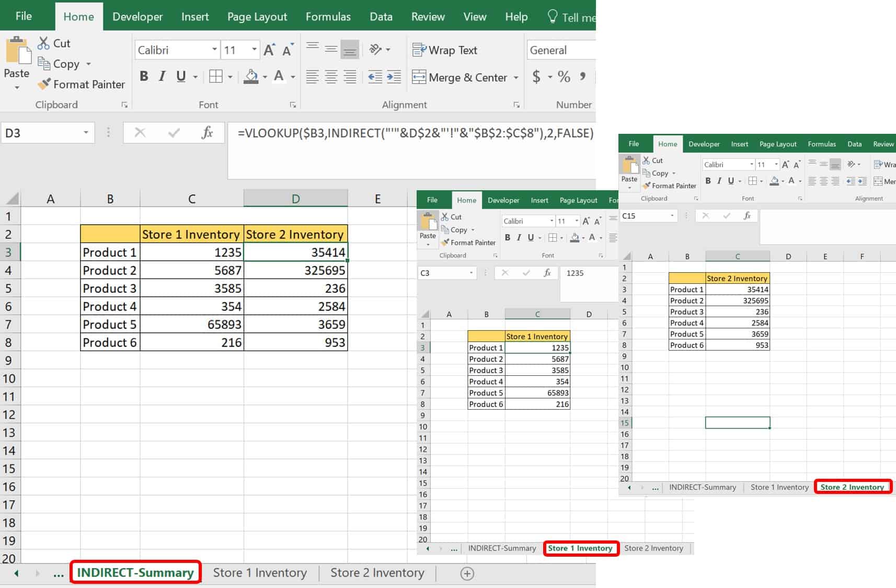This screenshot has width=896, height=588.
Task: Switch to the Store 1 Inventory sheet tab
Action: pos(260,573)
